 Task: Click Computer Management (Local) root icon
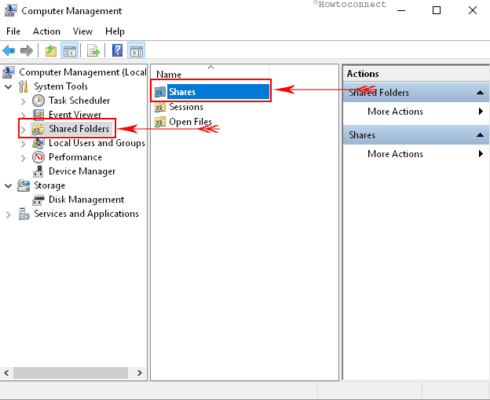click(x=9, y=72)
